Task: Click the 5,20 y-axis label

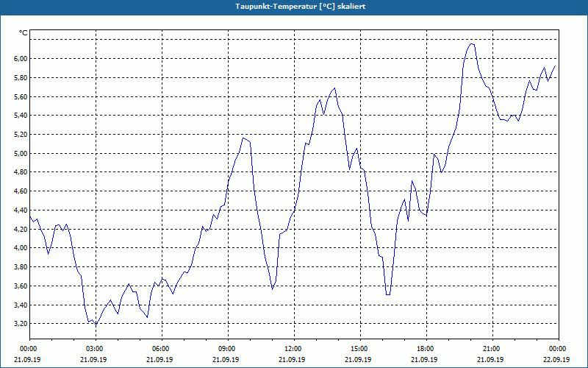Action: click(x=21, y=135)
